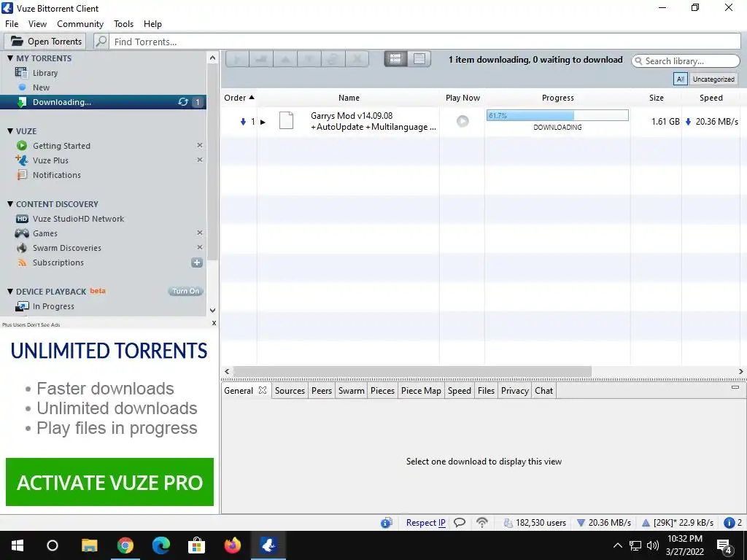Screen dimensions: 747x560
Task: Close the General tab
Action: [x=263, y=390]
